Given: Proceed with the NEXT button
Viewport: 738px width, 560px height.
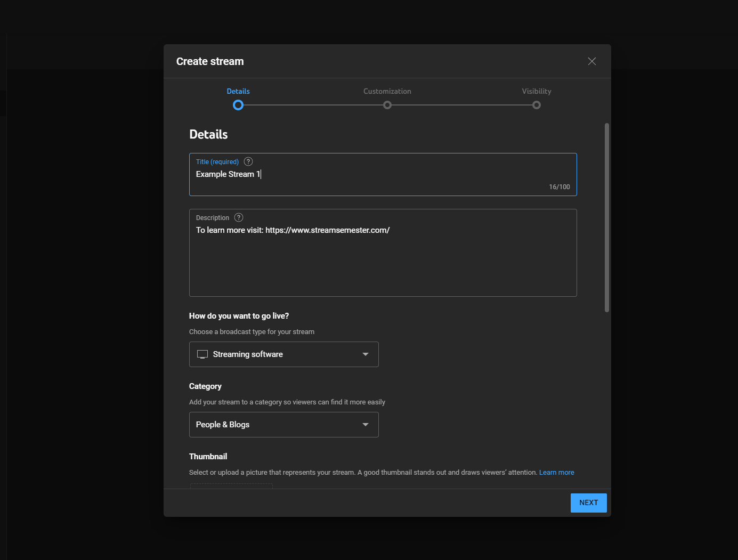Looking at the screenshot, I should tap(588, 503).
